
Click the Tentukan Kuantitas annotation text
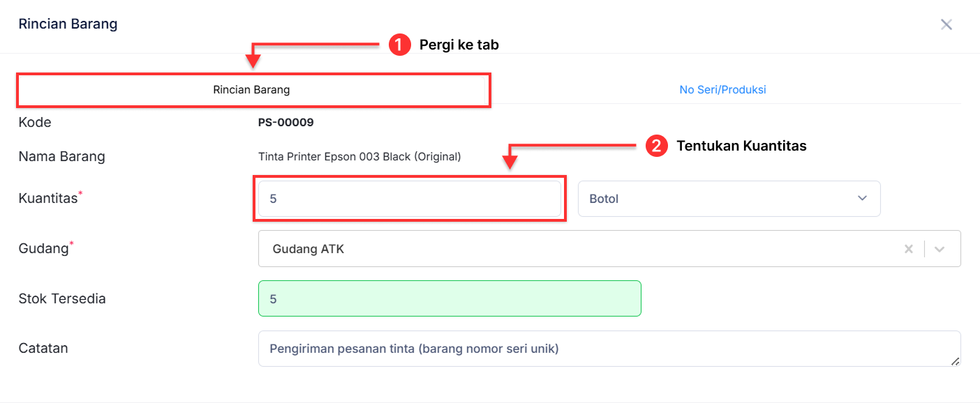coord(742,146)
